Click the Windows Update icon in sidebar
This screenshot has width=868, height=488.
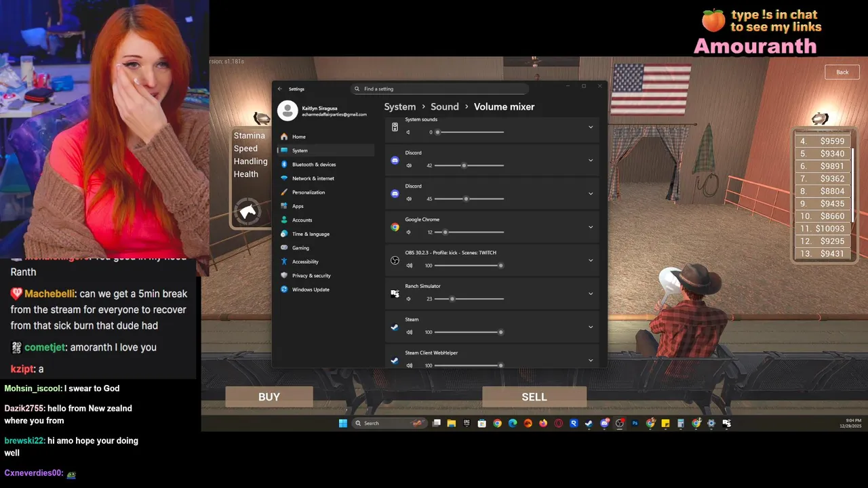click(284, 289)
